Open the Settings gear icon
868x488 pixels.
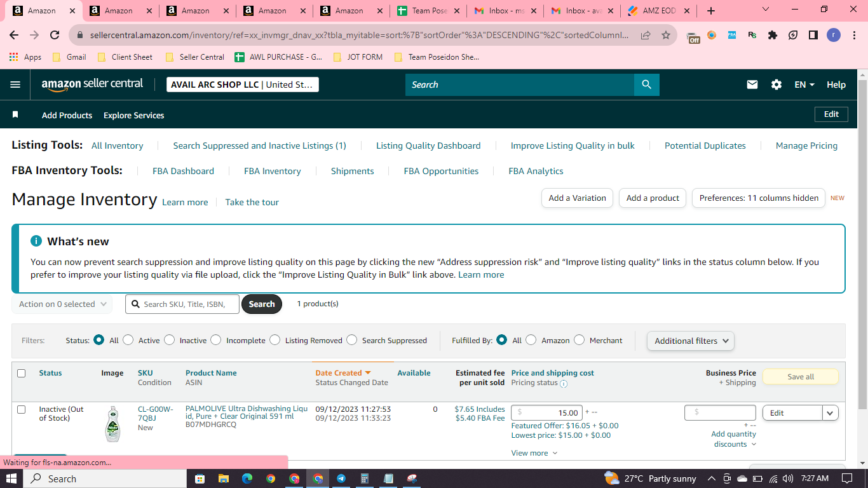776,85
